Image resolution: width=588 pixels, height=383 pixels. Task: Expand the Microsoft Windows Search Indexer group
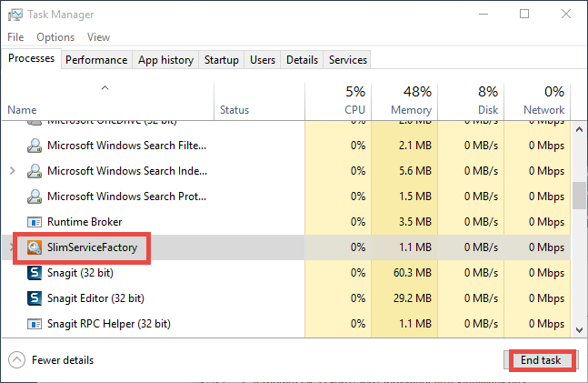pyautogui.click(x=13, y=171)
